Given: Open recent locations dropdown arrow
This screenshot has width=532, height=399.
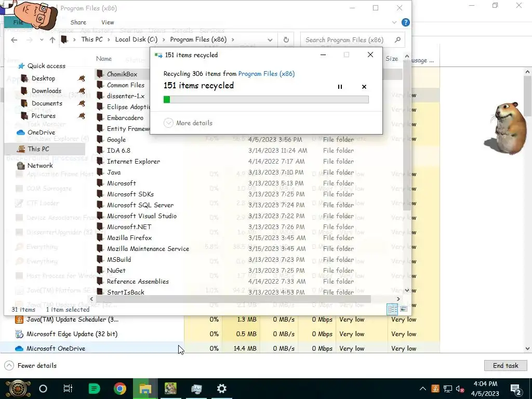Looking at the screenshot, I should [x=42, y=40].
